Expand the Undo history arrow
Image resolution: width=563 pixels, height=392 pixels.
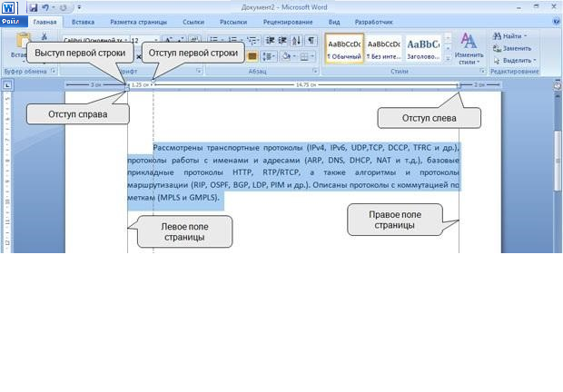(54, 7)
